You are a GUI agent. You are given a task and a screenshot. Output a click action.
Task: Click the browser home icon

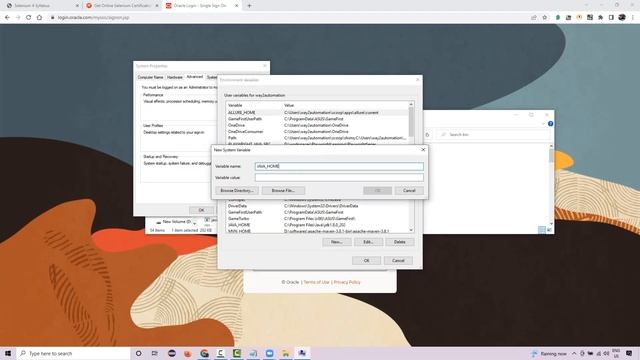coord(40,18)
